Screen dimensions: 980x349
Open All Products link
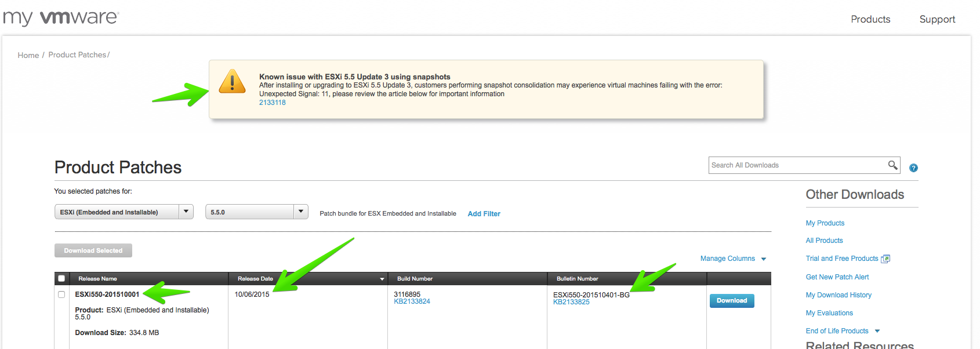click(x=824, y=241)
